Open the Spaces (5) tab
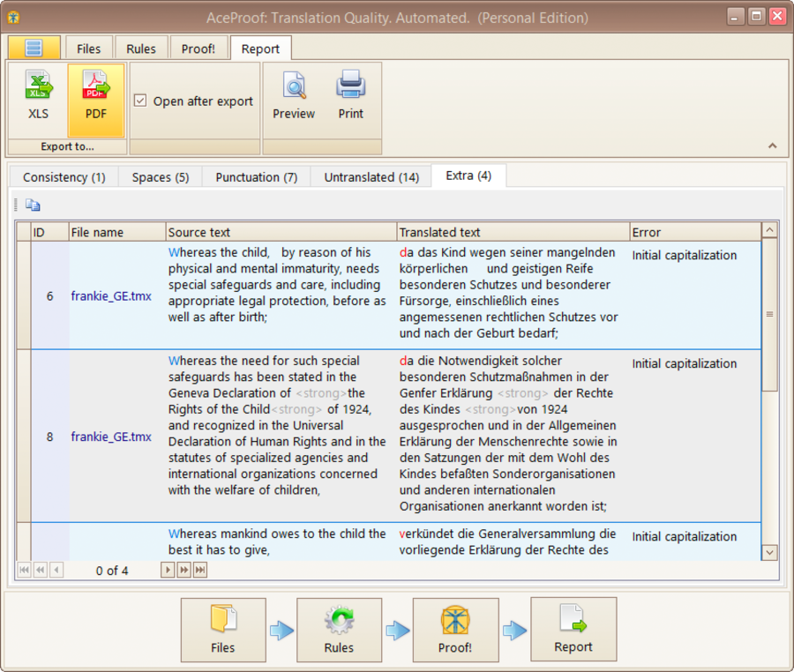794x672 pixels. (160, 177)
